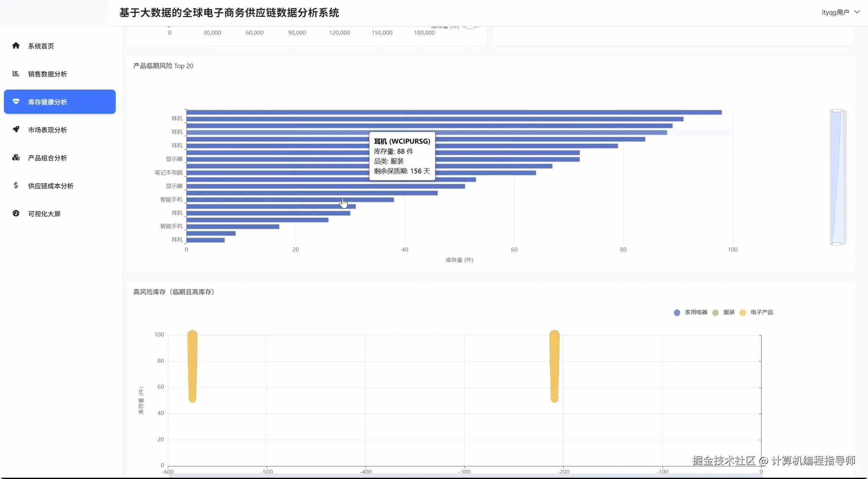
Task: Click the home icon beside 系统首页
Action: (x=16, y=46)
